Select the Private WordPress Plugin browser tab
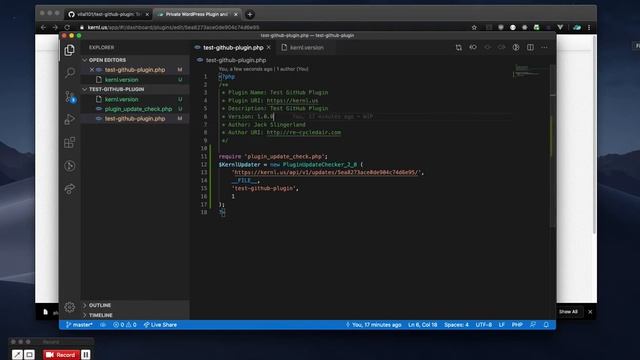Viewport: 640px width, 360px height. click(197, 14)
